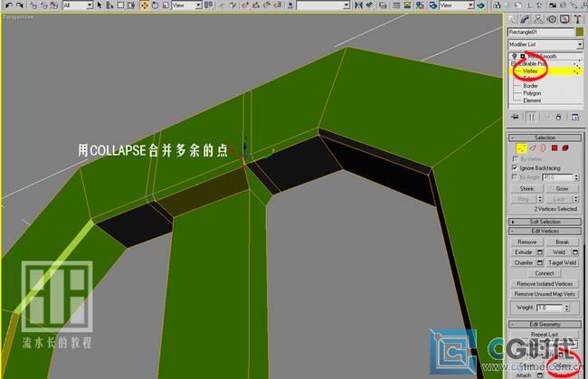Uncheck the Ignore Backfacing checkbox
This screenshot has width=588, height=379.
(515, 168)
